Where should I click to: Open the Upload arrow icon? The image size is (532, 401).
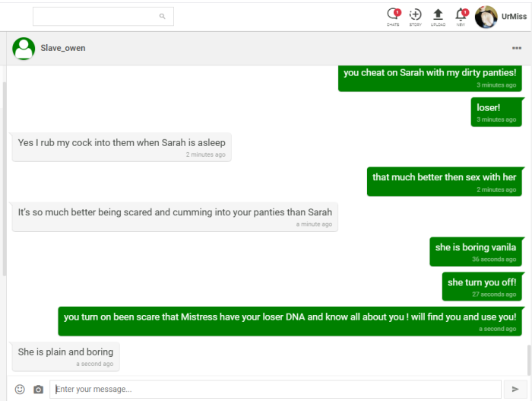(x=438, y=15)
